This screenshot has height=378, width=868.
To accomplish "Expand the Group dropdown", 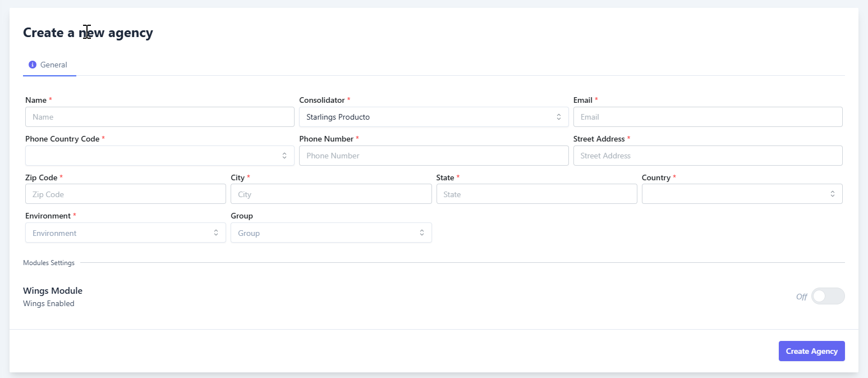I will (325, 233).
